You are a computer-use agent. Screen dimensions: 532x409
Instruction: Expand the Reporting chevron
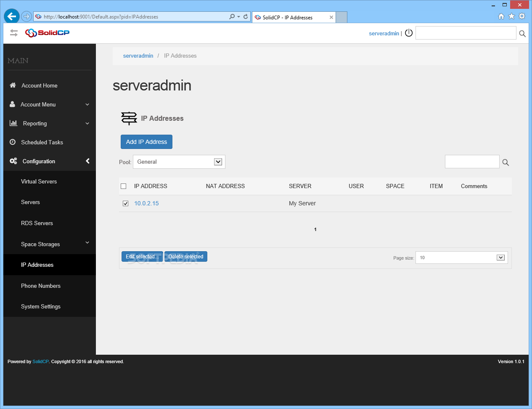click(x=87, y=123)
